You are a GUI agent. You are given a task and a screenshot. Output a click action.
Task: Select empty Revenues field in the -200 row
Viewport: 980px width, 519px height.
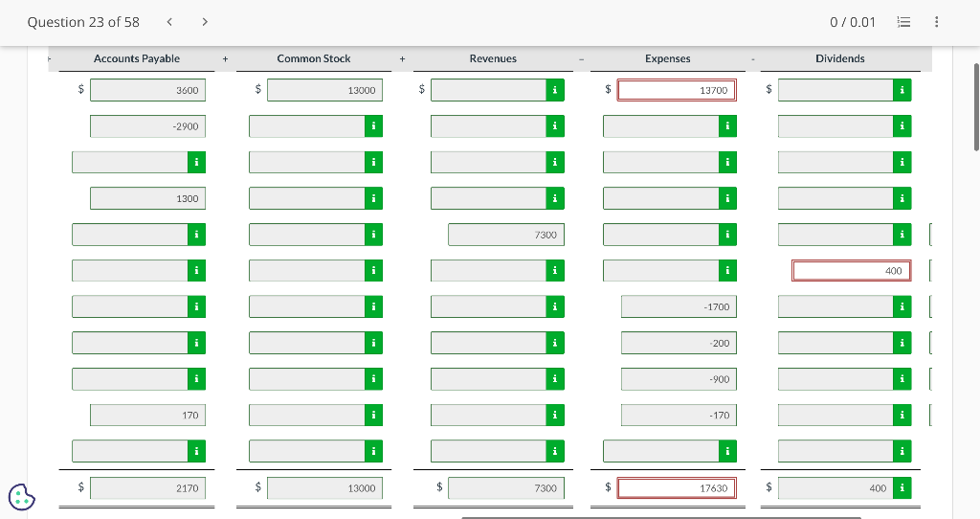pos(488,344)
